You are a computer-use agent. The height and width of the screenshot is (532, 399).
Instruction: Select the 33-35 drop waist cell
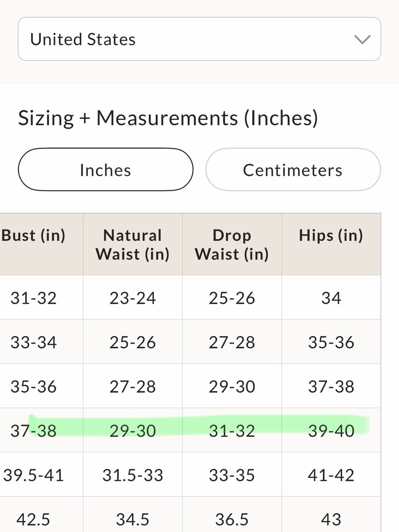point(232,475)
